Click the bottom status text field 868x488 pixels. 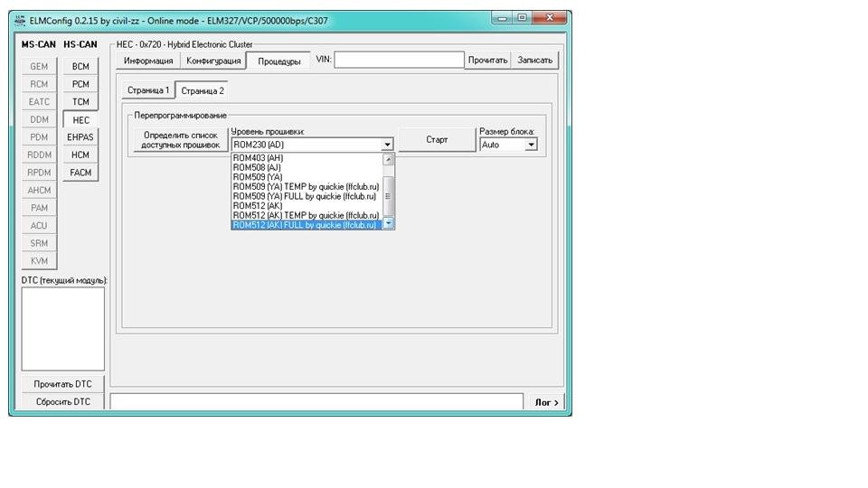[316, 401]
